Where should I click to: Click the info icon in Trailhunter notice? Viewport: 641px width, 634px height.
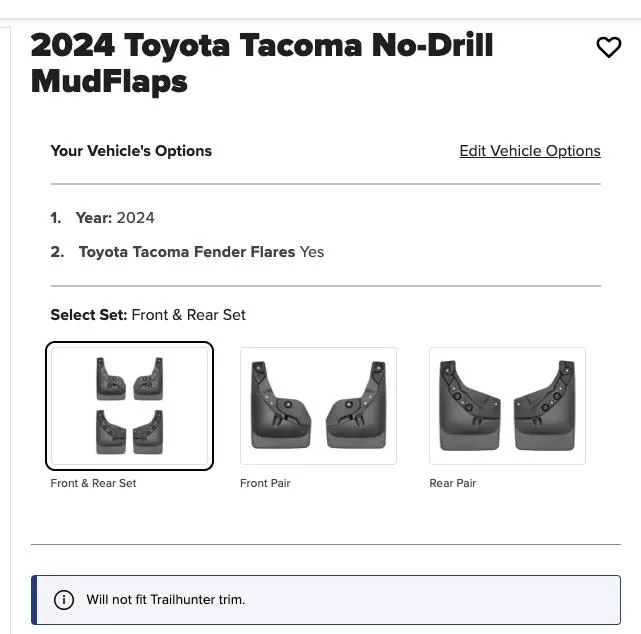(64, 600)
